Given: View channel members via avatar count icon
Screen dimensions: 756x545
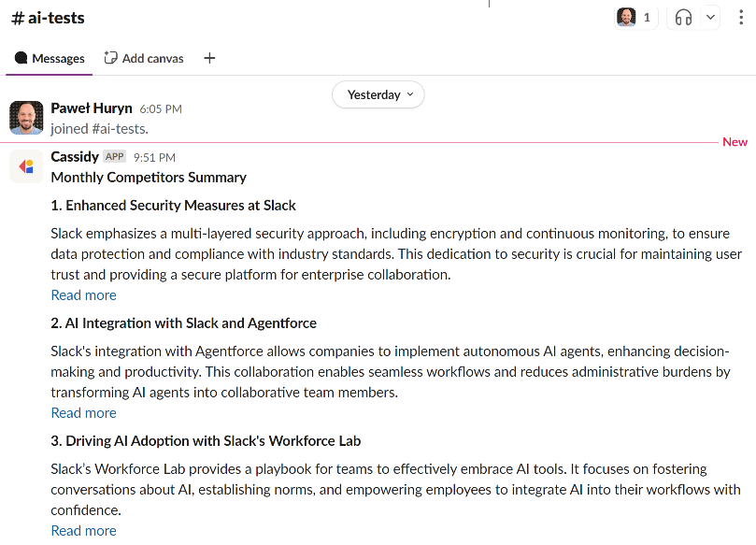Looking at the screenshot, I should 635,16.
